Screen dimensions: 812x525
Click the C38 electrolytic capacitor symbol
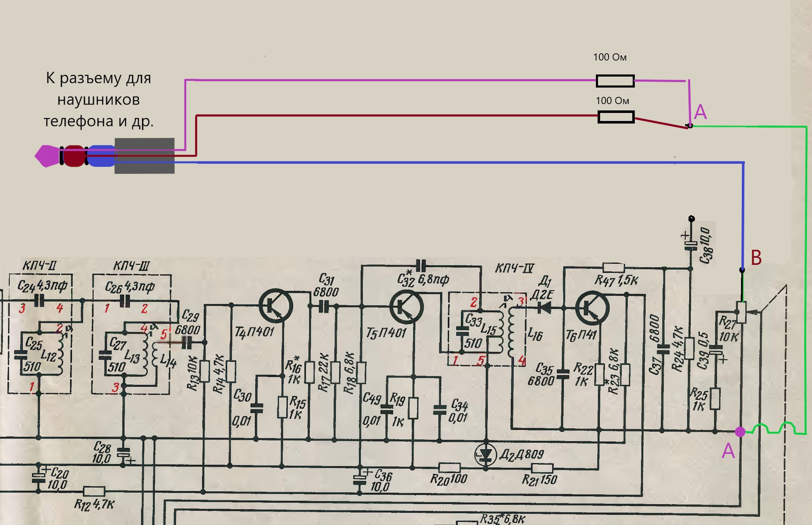pyautogui.click(x=691, y=245)
